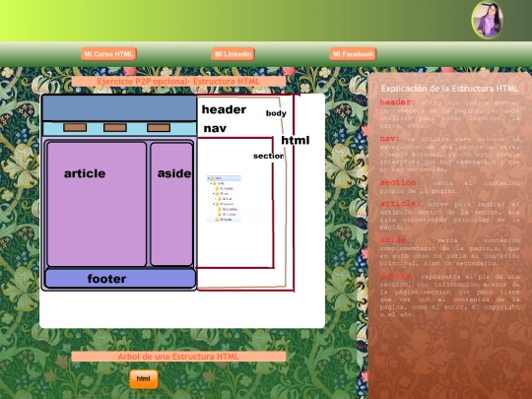Click the 'footer' label in diagram

(x=106, y=279)
